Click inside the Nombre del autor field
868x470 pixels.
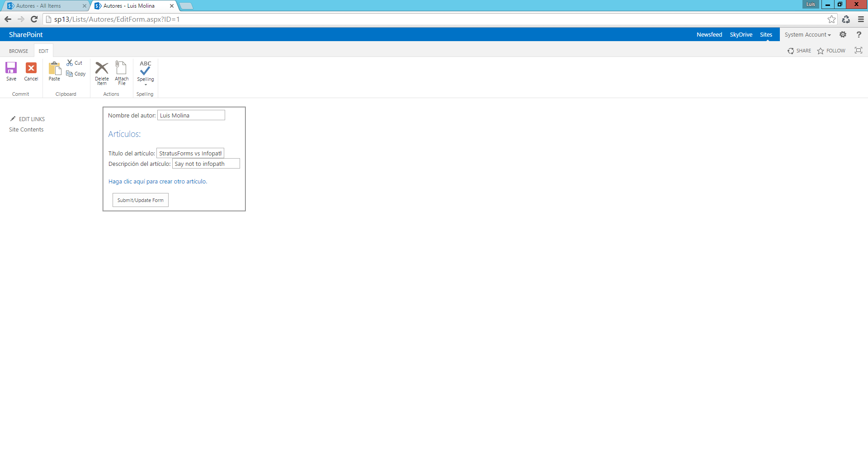(190, 115)
